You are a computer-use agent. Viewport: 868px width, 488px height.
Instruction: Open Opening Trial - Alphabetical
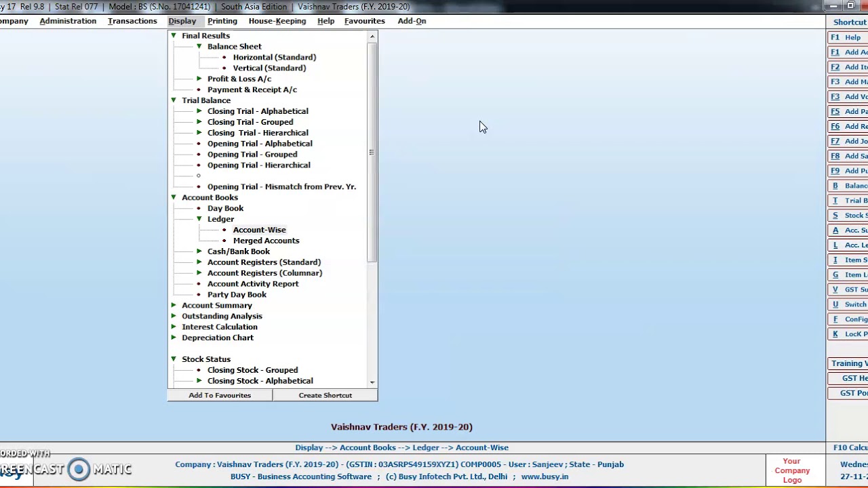[260, 144]
